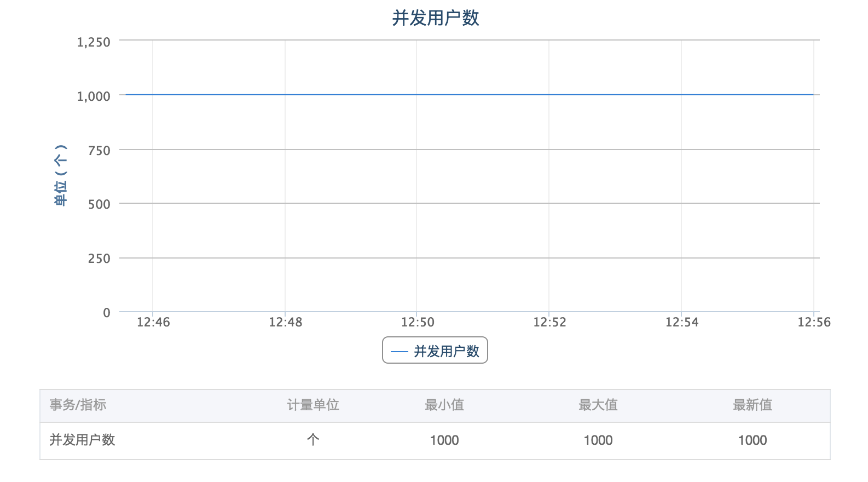868x482 pixels.
Task: Select the 12:56 x-axis label
Action: pyautogui.click(x=814, y=322)
